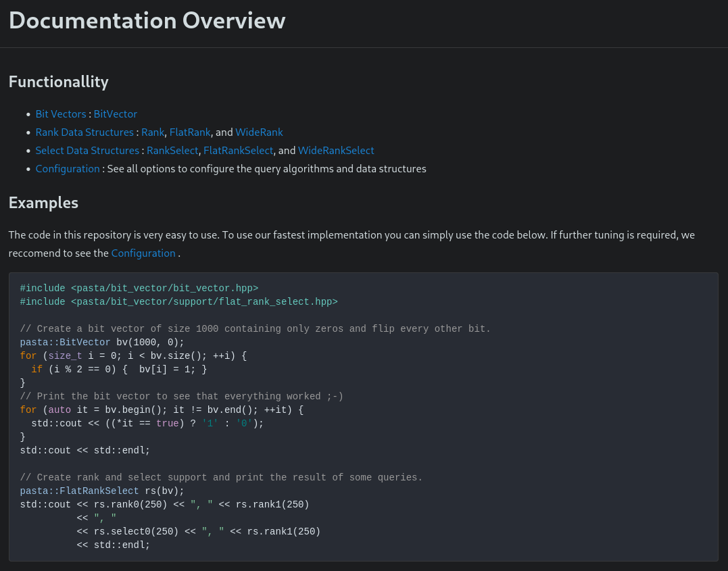Open the RankSelect link
Image resolution: width=728 pixels, height=571 pixels.
172,151
